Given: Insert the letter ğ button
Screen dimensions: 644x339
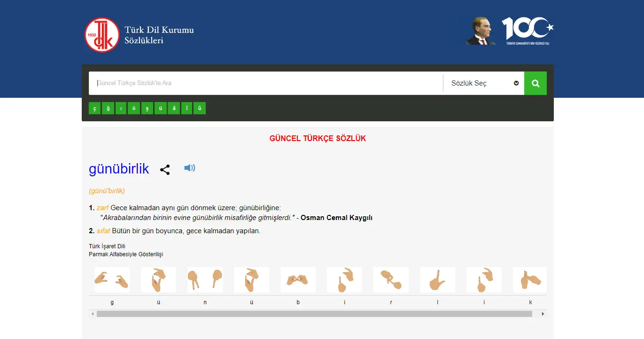Looking at the screenshot, I should [x=108, y=109].
